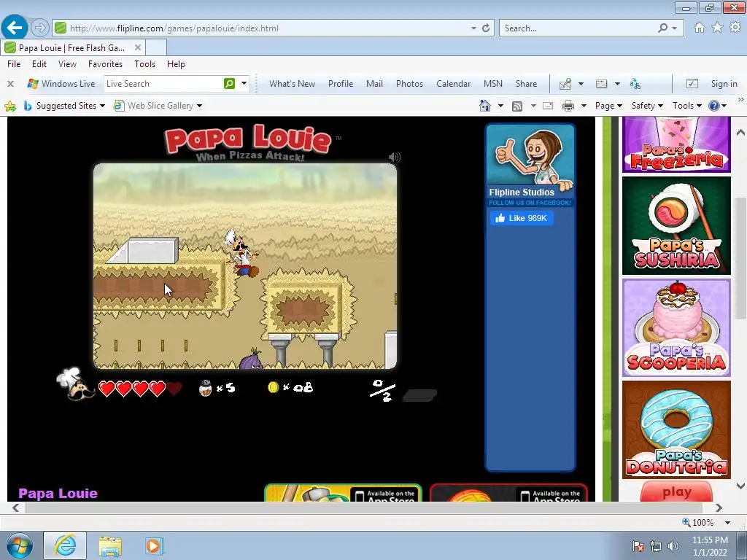Click the Windows Live mail envelope icon
The image size is (747, 560).
click(x=602, y=84)
